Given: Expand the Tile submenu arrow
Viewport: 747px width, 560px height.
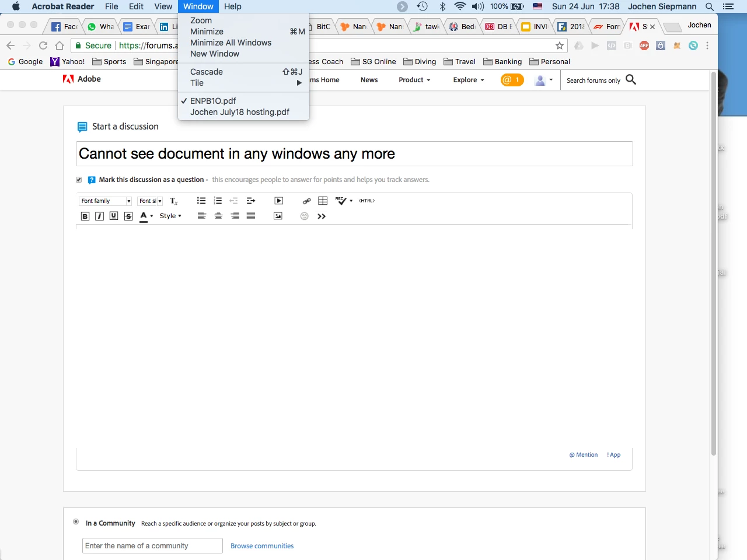Looking at the screenshot, I should point(299,83).
